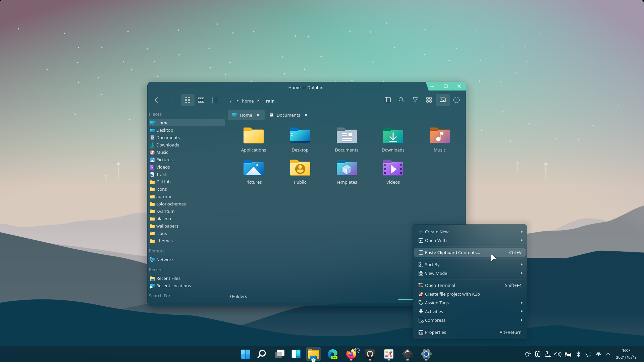This screenshot has height=362, width=644.
Task: Expand the Assign Tags submenu
Action: click(x=470, y=303)
